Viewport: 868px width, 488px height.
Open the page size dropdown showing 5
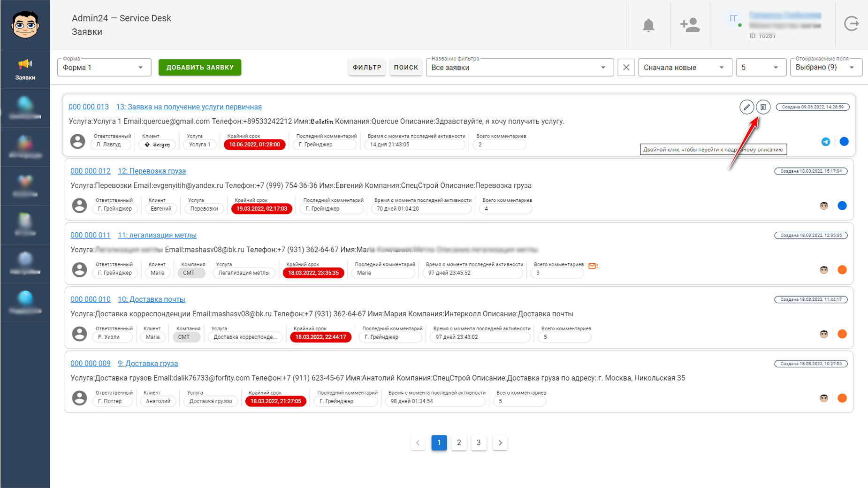761,68
